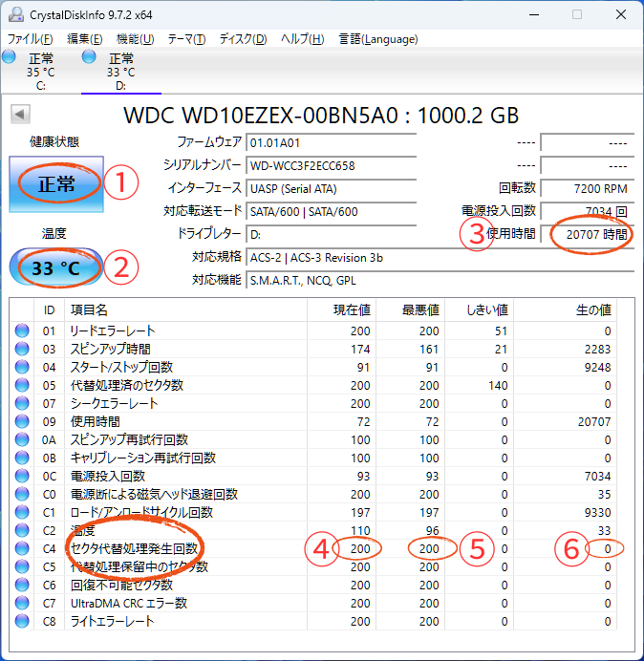Click status orb for 電源投入回数 row

coord(23,476)
